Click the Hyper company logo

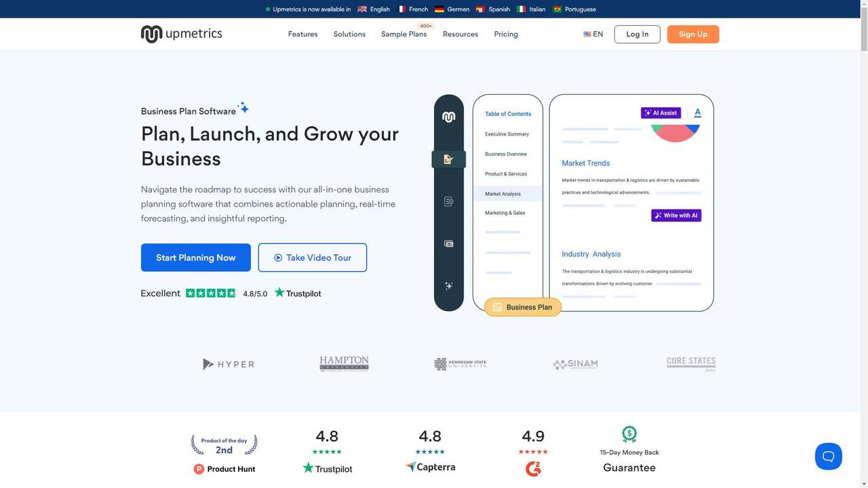click(x=229, y=364)
